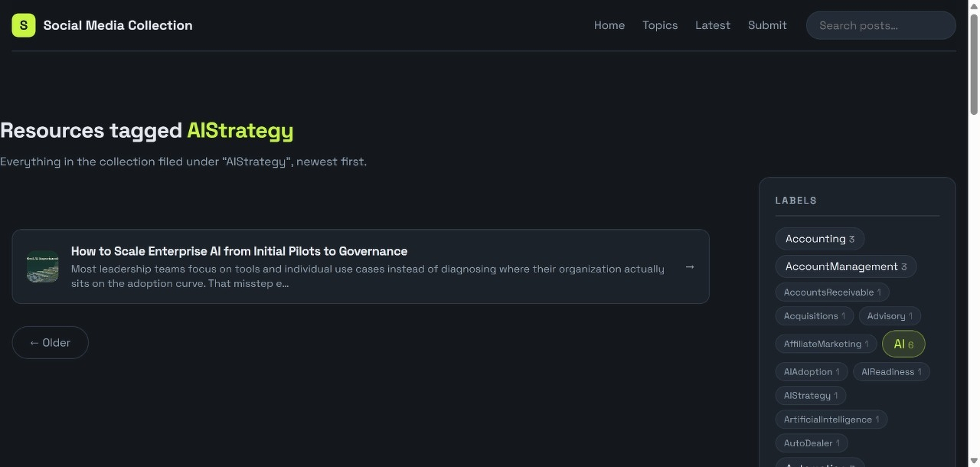980x467 pixels.
Task: Focus the Search posts field
Action: (x=880, y=25)
